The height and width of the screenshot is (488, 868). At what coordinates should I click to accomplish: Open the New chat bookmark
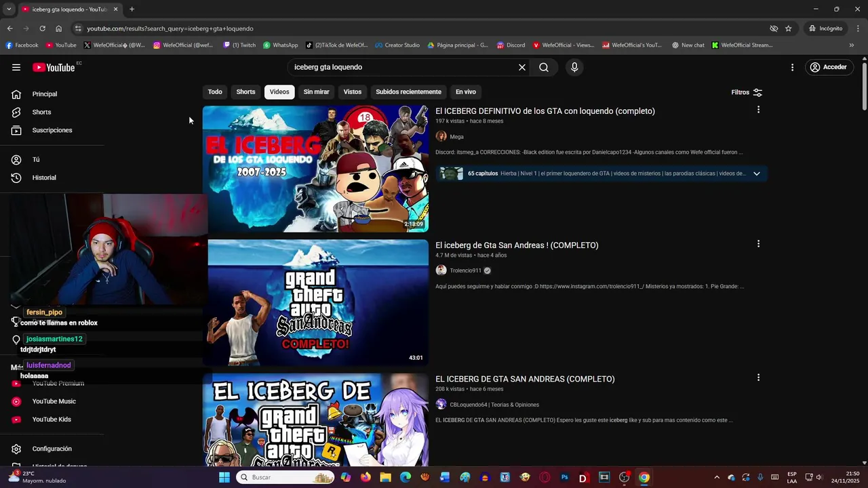point(688,45)
